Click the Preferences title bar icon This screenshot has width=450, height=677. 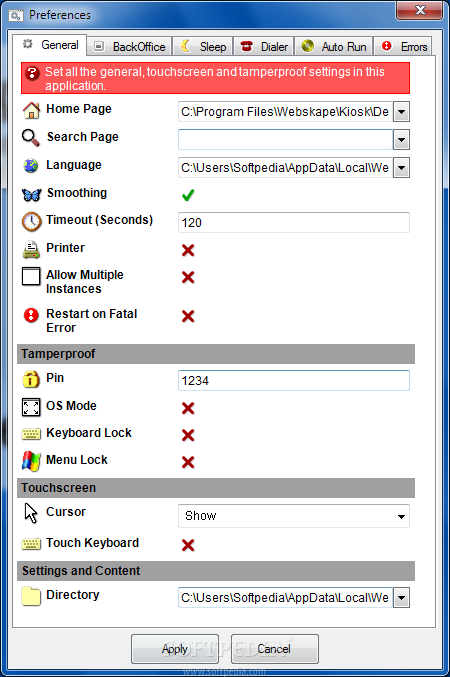(16, 16)
